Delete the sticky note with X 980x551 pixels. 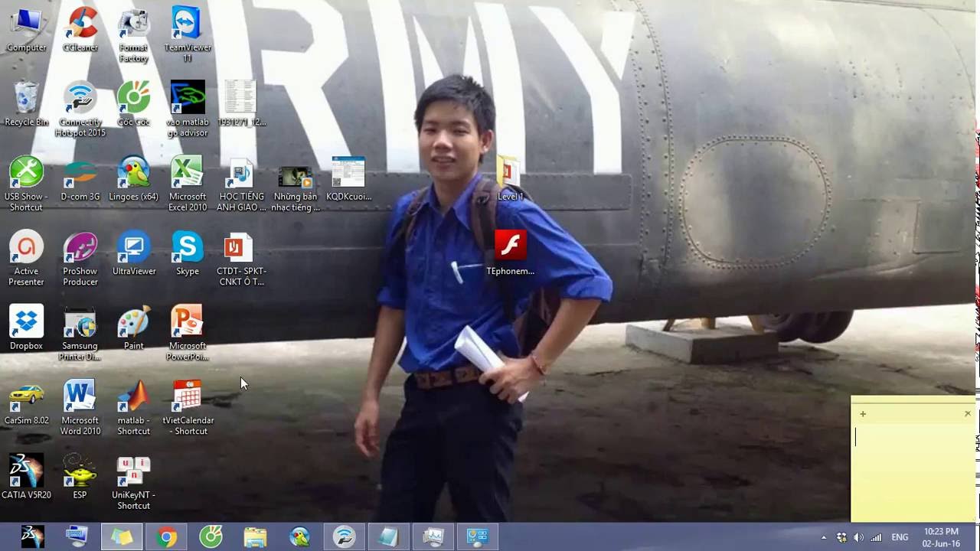[x=968, y=414]
